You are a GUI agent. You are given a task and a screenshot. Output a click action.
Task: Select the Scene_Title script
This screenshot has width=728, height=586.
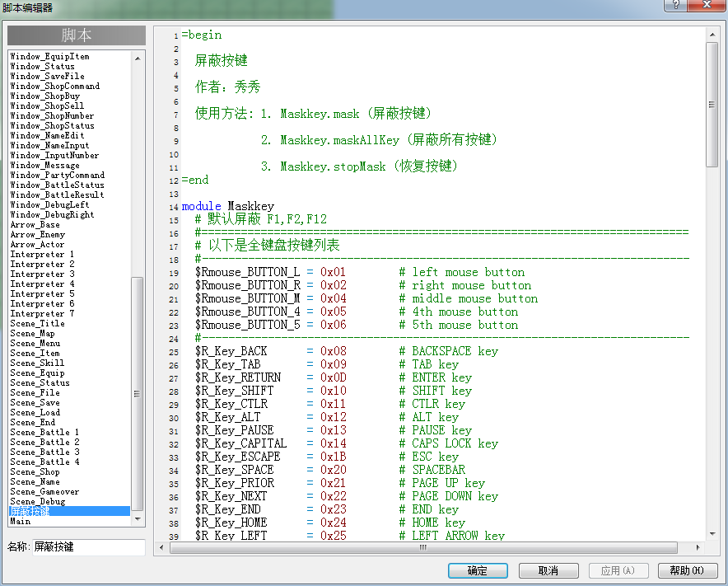point(38,323)
